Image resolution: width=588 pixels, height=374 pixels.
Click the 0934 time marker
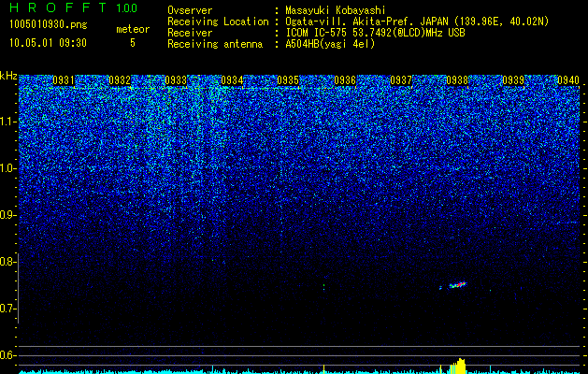(232, 80)
